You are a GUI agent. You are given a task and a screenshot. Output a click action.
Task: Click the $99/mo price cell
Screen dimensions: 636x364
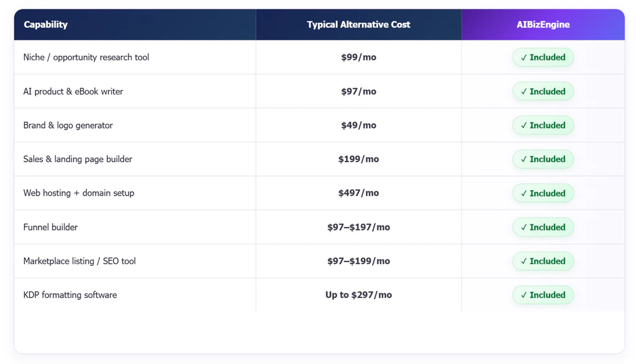point(358,57)
